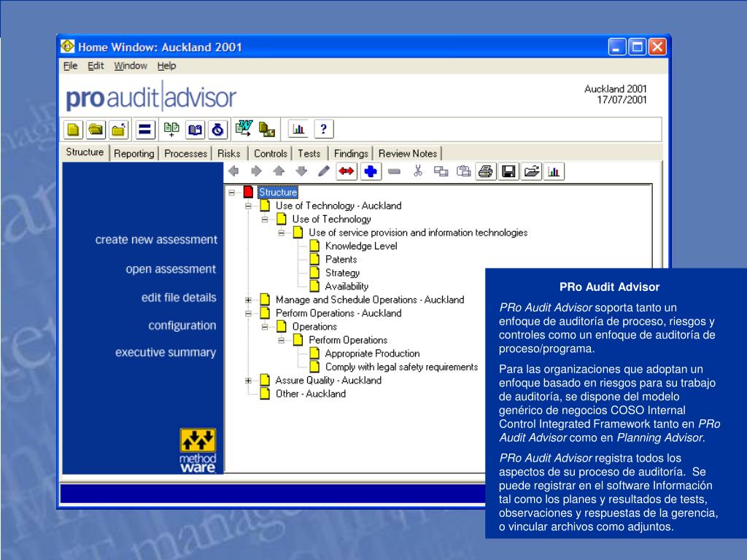Select Patents tree item
747x560 pixels.
tap(341, 260)
